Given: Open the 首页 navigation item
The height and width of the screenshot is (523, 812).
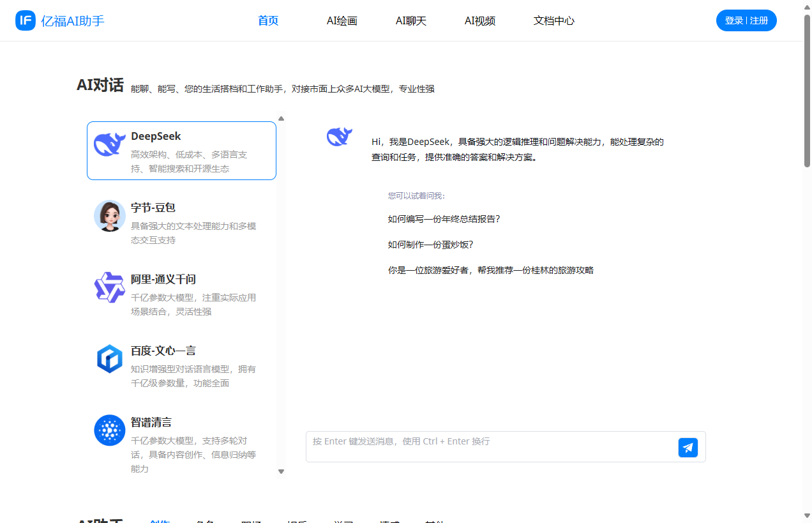Looking at the screenshot, I should click(267, 20).
